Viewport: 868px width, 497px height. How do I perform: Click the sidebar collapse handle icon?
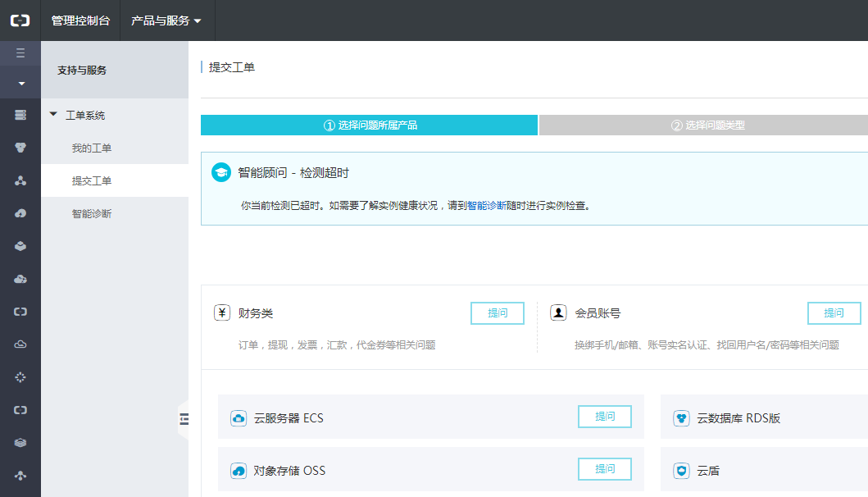click(184, 419)
